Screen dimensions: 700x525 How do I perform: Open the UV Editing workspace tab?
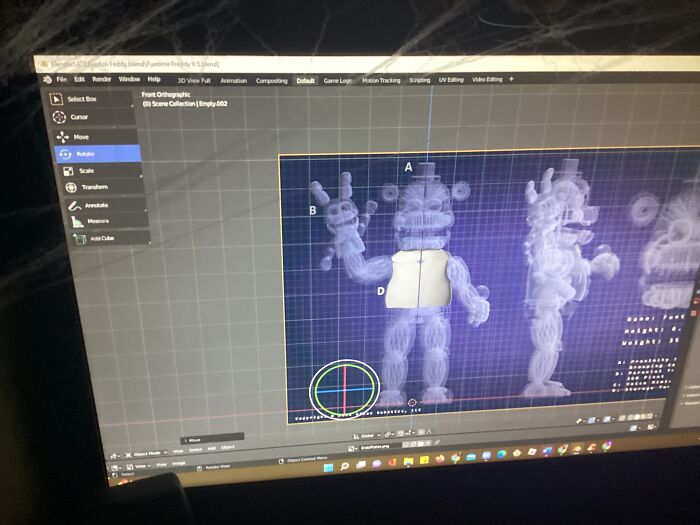tap(451, 80)
